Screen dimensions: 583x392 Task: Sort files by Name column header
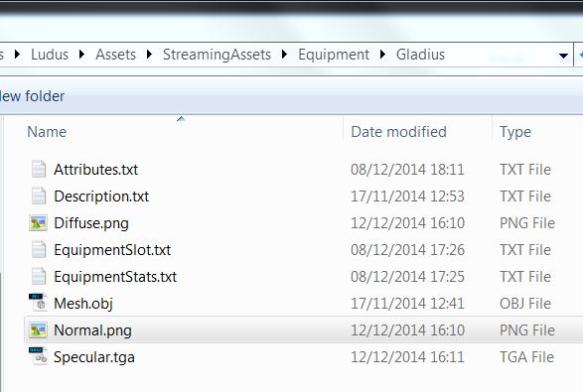pyautogui.click(x=47, y=132)
